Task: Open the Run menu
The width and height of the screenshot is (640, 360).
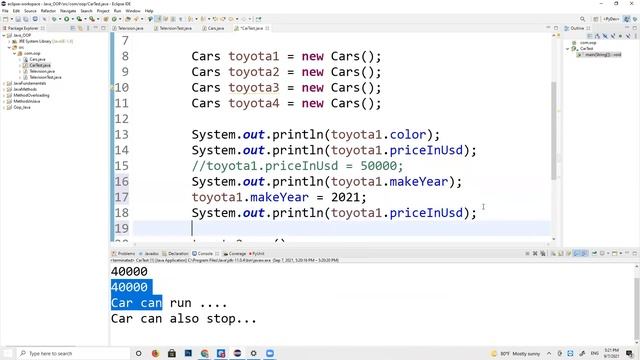Action: tap(117, 11)
